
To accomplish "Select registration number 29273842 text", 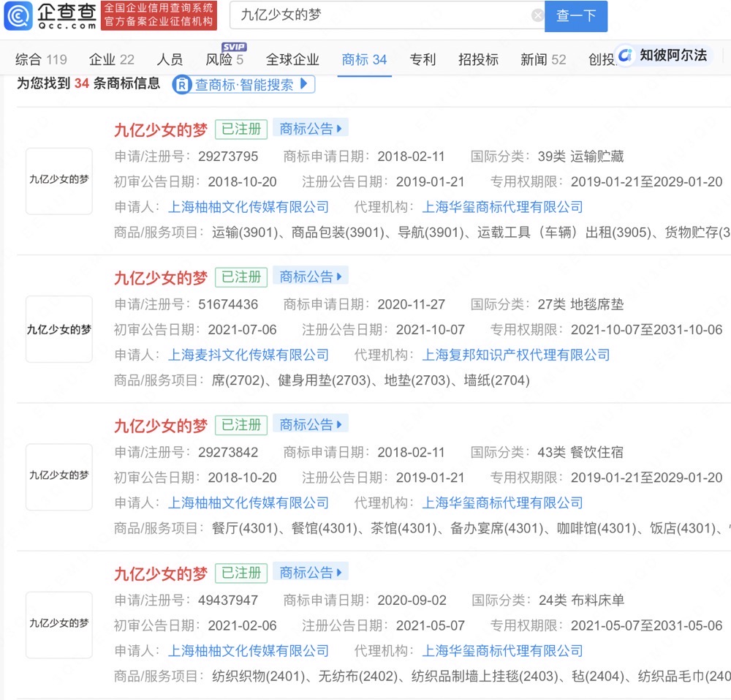I will 228,452.
